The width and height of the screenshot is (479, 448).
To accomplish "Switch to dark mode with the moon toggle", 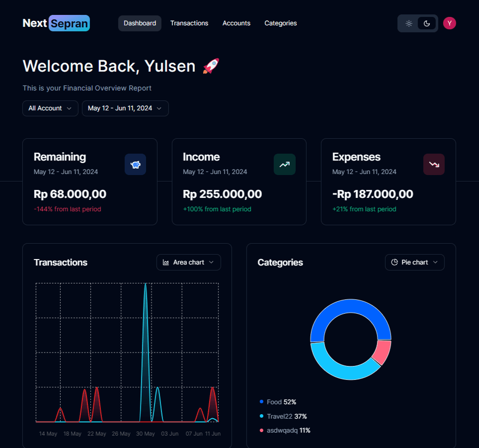I will (x=426, y=23).
